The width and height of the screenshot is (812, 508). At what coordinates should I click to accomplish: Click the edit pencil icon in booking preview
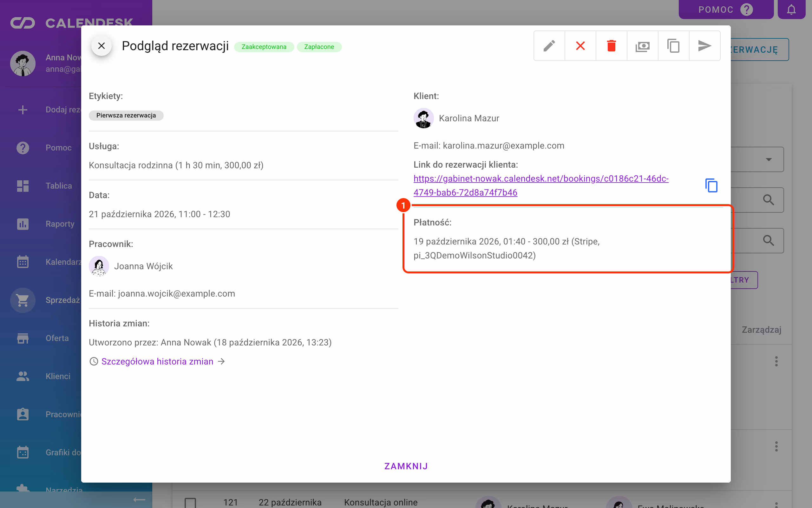click(x=549, y=46)
